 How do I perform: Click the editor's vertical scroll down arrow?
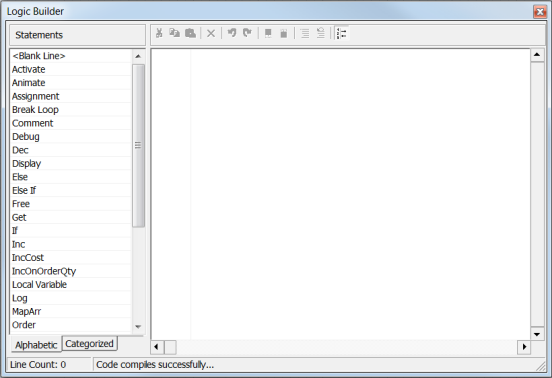pyautogui.click(x=537, y=334)
